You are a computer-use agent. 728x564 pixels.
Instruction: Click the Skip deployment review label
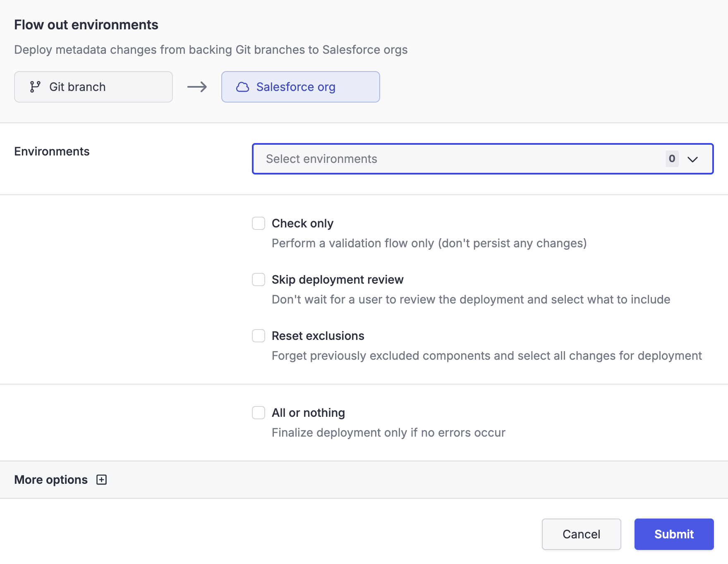pos(338,280)
